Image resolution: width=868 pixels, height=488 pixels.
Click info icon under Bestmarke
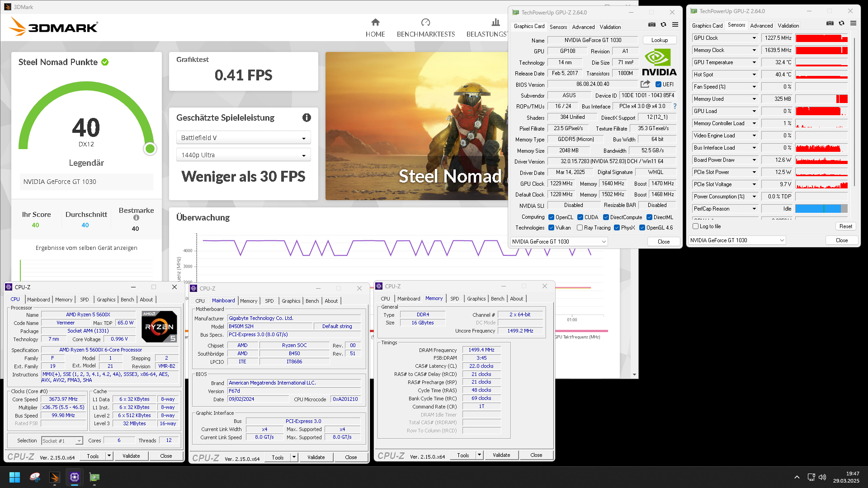point(136,218)
